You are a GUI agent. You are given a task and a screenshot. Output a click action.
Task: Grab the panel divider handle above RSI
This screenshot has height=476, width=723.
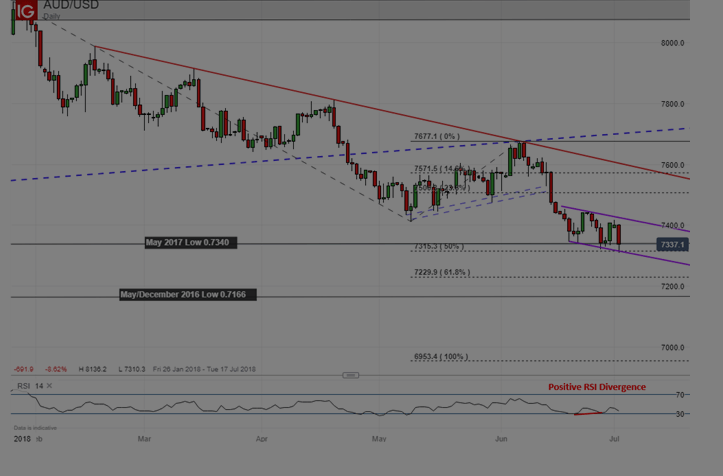[x=350, y=375]
